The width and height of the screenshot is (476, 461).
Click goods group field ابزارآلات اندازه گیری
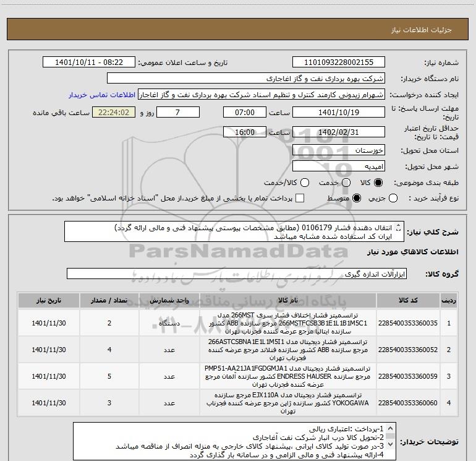[x=237, y=274]
